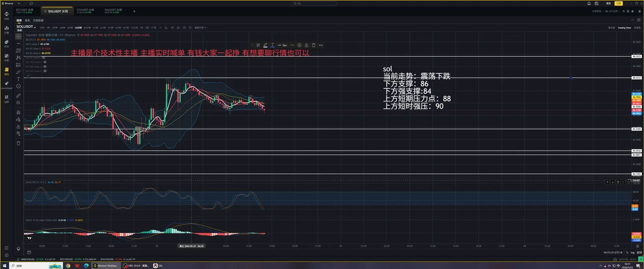Image resolution: width=644 pixels, height=269 pixels.
Task: Select the 5分钟 timeframe
Action: click(x=70, y=28)
